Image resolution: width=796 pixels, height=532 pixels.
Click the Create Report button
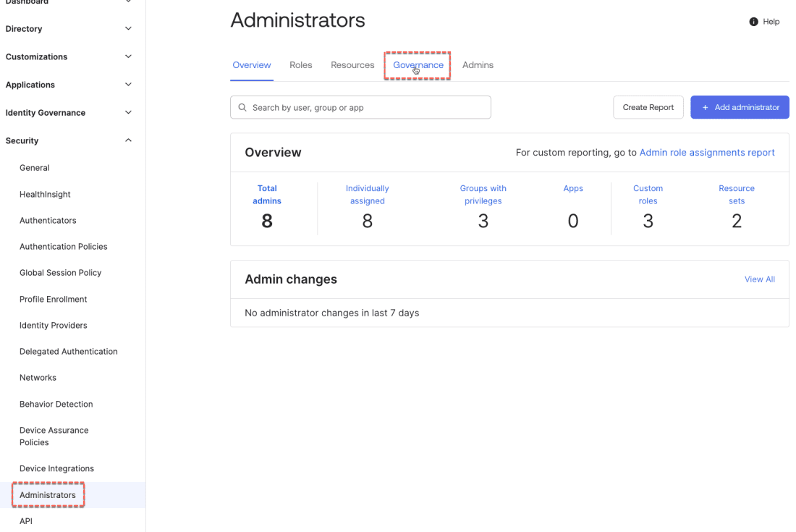point(648,107)
